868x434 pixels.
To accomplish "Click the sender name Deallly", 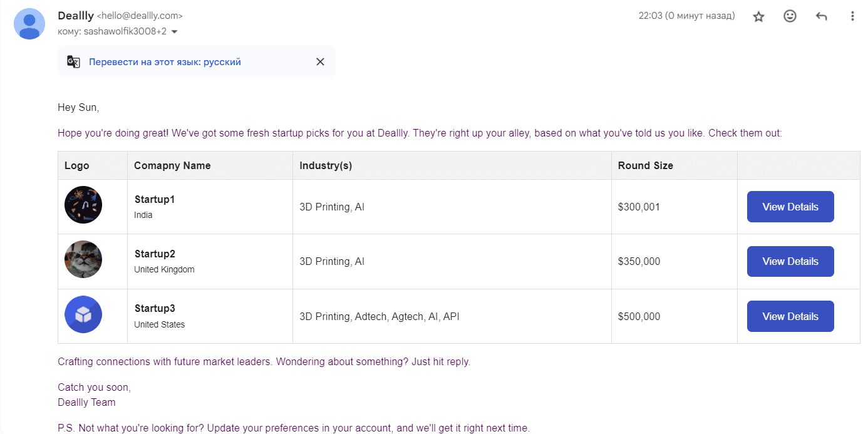I will coord(76,16).
